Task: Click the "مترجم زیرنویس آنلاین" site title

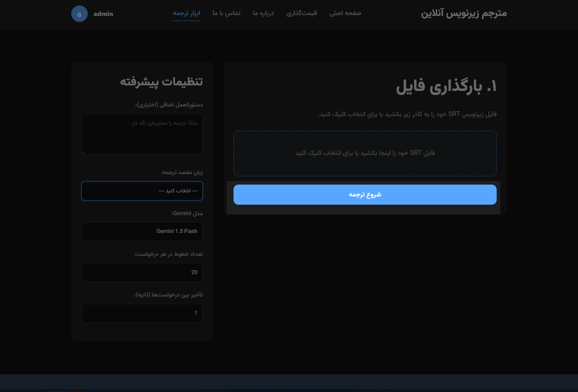Action: pos(464,14)
